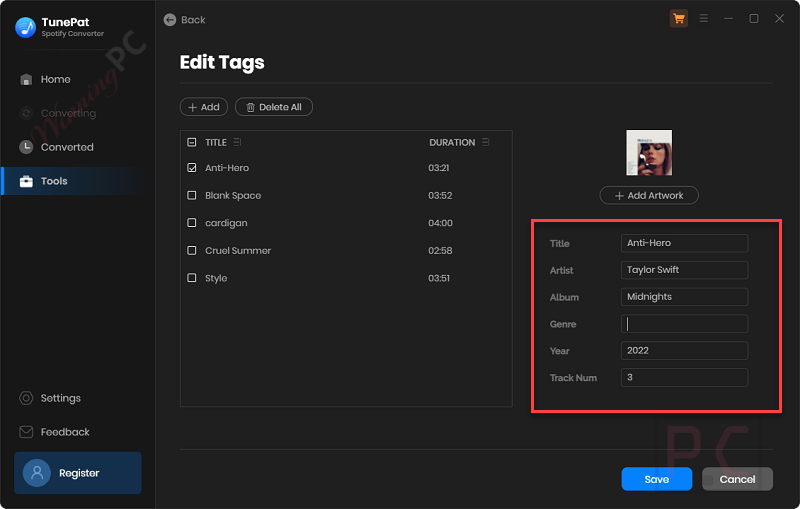Click the plus icon in Add button

coord(192,107)
